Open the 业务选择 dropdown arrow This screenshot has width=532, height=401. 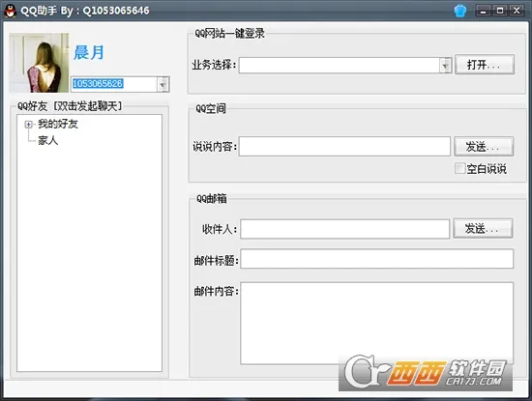[446, 65]
